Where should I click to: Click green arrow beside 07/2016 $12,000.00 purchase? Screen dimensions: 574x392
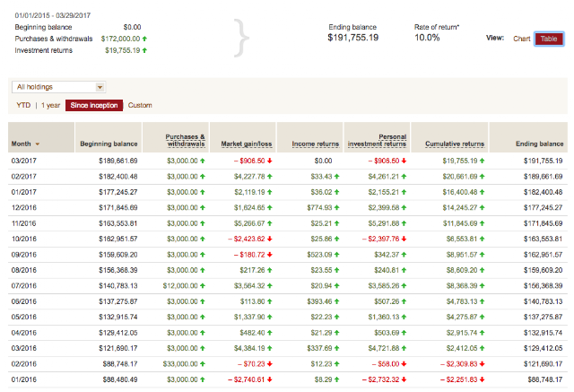pyautogui.click(x=203, y=285)
